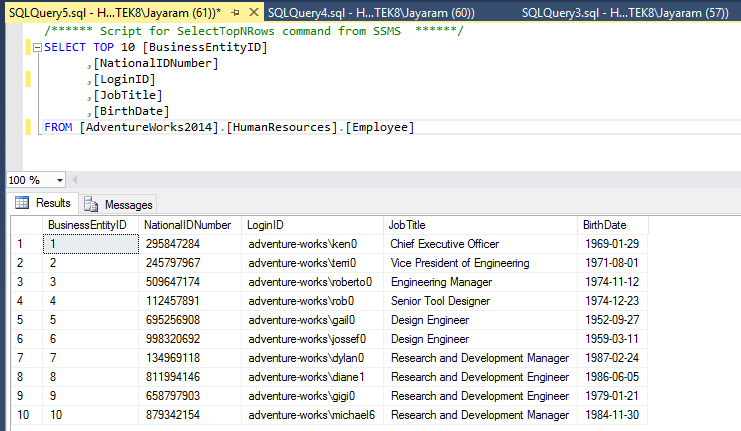741x431 pixels.
Task: Select the NationalIDNumber column header
Action: [190, 225]
